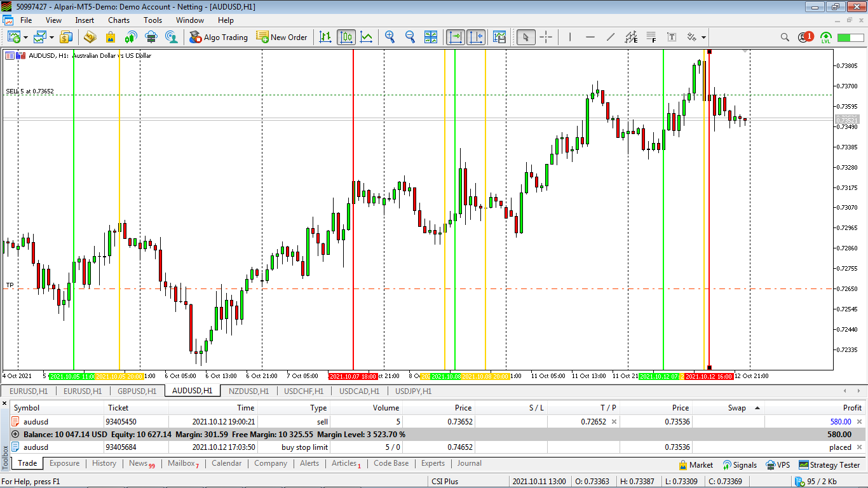Screen dimensions: 868x488
Task: Open the new chart dropdown arrow
Action: coord(25,37)
